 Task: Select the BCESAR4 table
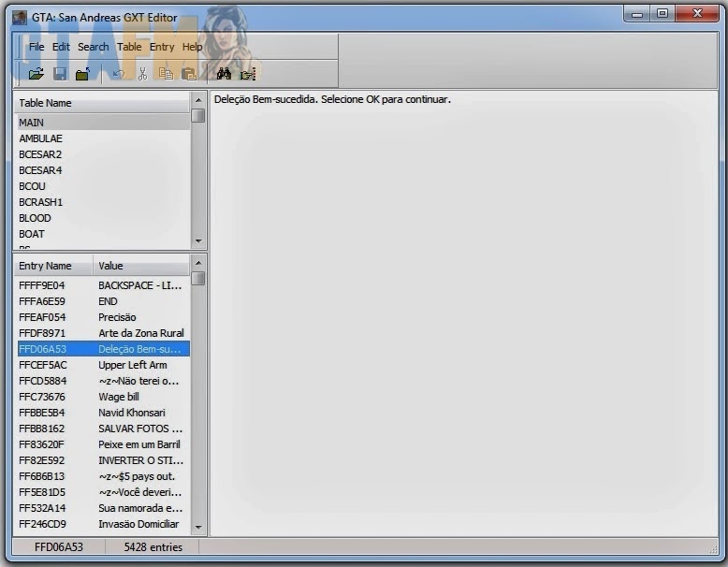click(102, 170)
